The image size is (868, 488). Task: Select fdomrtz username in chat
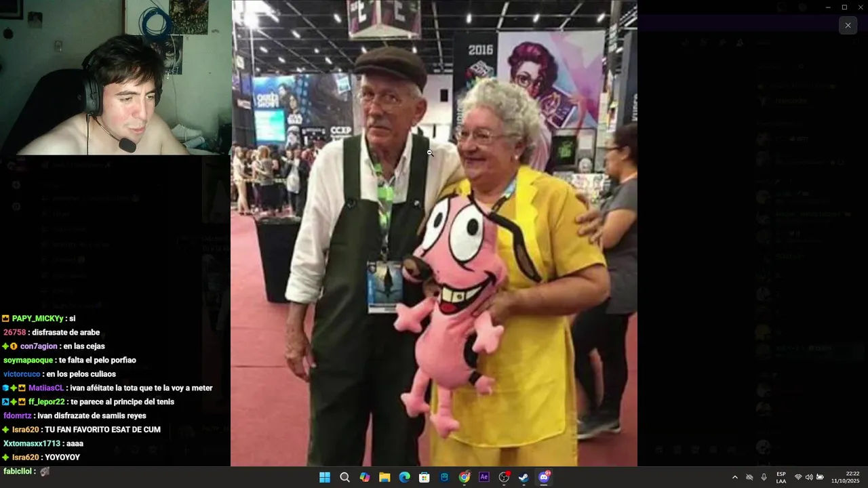click(x=17, y=416)
